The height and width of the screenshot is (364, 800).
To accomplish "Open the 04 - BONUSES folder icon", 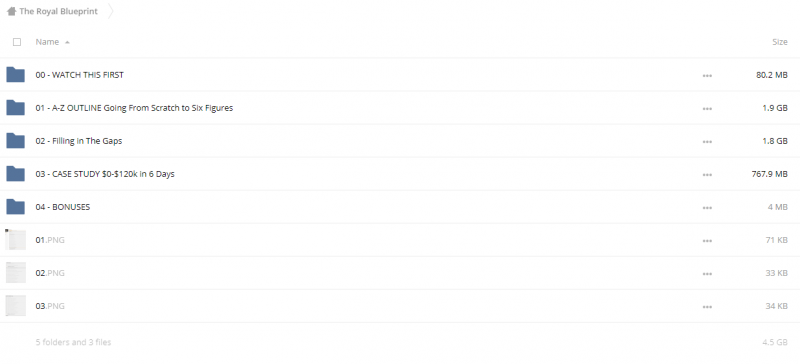I will click(x=15, y=207).
